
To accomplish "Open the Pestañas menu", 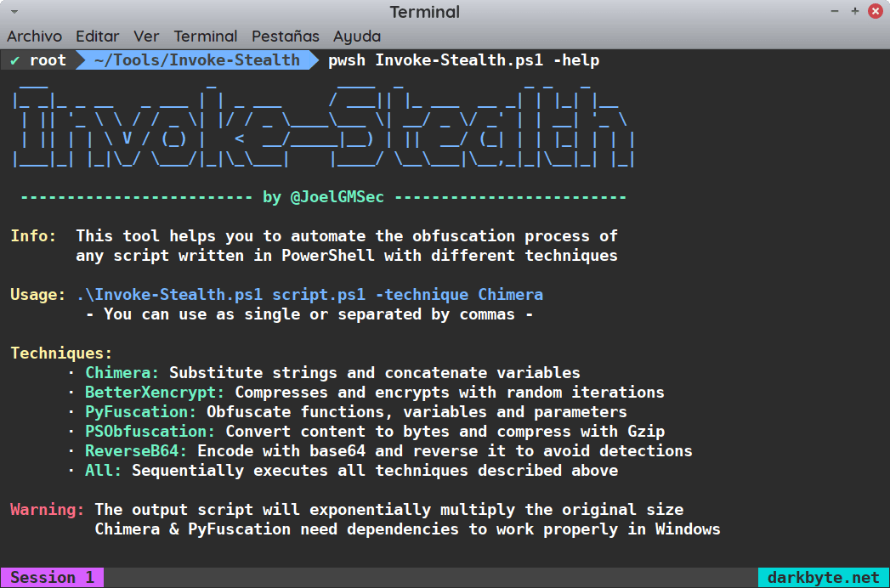I will [x=285, y=37].
